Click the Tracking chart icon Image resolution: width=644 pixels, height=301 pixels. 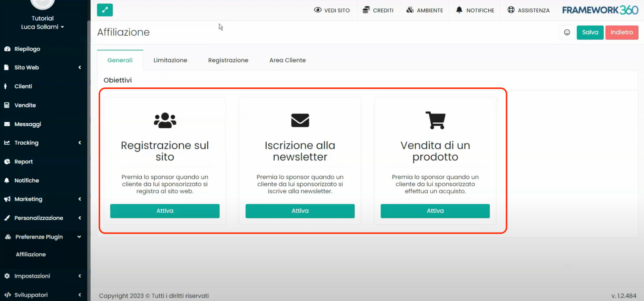point(7,143)
